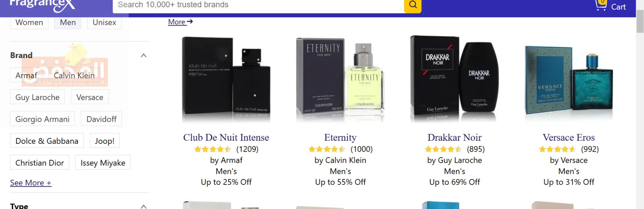Screen dimensions: 644x209
Task: Toggle the Men gender filter
Action: (x=68, y=22)
